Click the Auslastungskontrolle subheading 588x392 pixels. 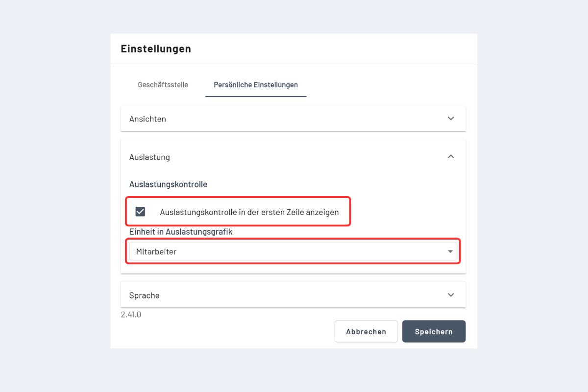pyautogui.click(x=168, y=184)
